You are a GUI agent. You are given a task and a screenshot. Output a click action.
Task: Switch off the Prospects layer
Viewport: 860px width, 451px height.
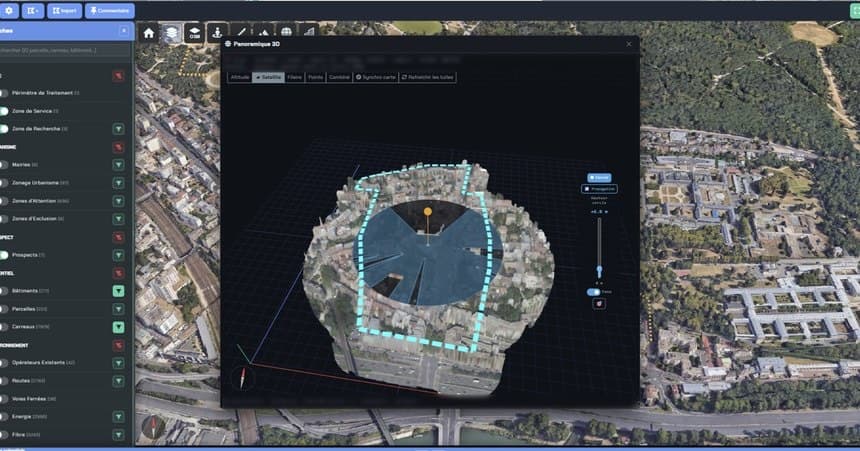[3, 255]
